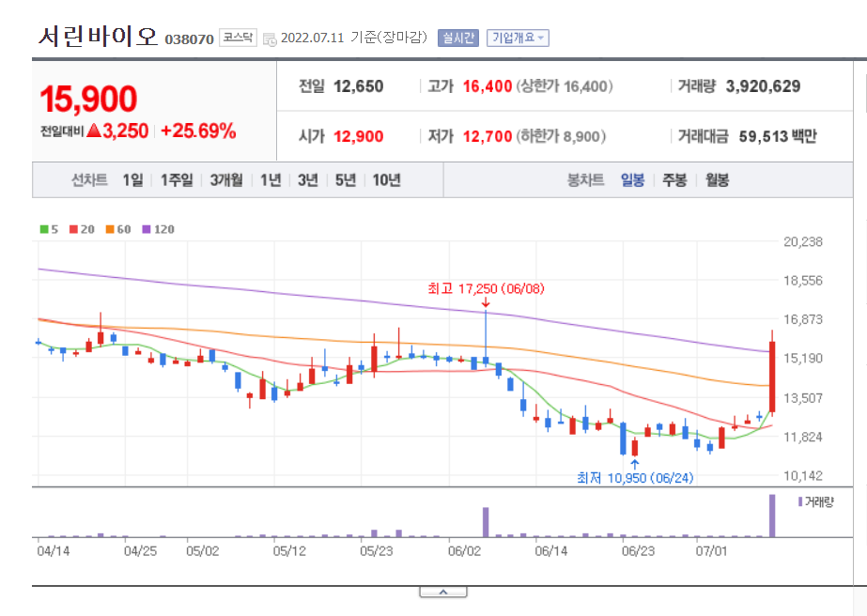
Task: Click the 13,507 price axis label
Action: (x=803, y=398)
